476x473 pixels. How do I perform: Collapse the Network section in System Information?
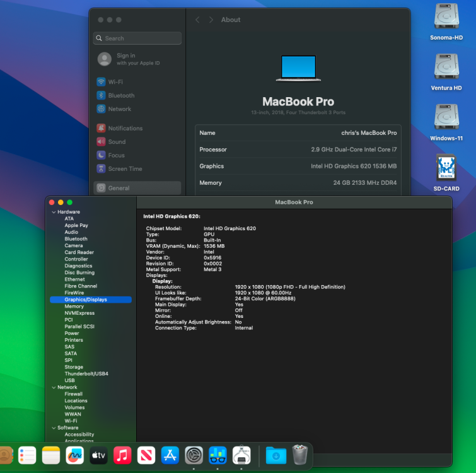[54, 387]
